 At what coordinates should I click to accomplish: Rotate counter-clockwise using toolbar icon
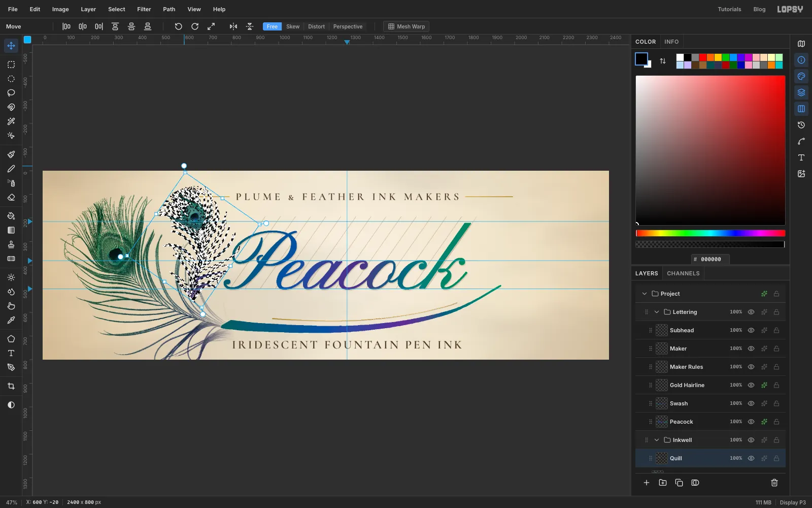(179, 26)
